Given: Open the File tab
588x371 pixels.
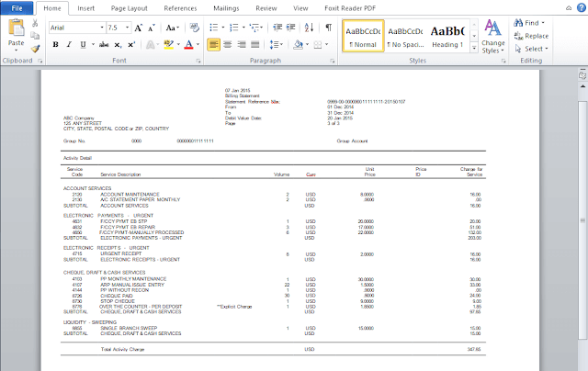Looking at the screenshot, I should pyautogui.click(x=17, y=8).
